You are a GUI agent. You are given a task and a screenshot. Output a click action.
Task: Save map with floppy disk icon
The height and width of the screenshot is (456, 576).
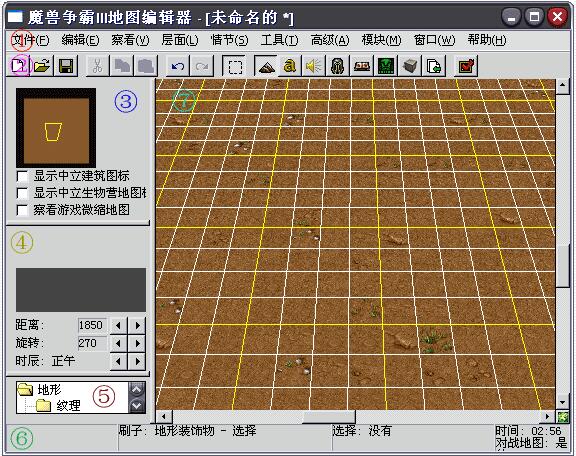click(66, 66)
